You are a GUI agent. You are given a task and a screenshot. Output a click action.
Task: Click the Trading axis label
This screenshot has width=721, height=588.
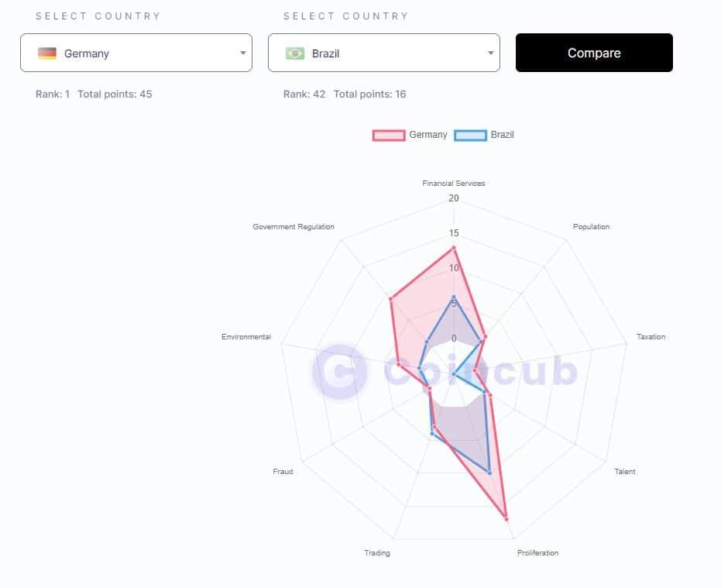coord(377,553)
